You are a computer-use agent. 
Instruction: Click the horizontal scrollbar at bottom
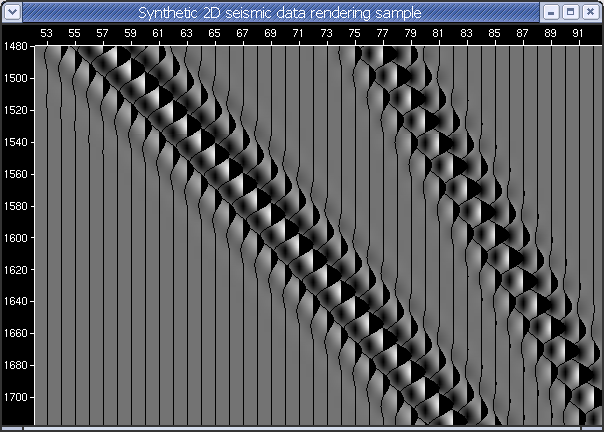[x=302, y=428]
